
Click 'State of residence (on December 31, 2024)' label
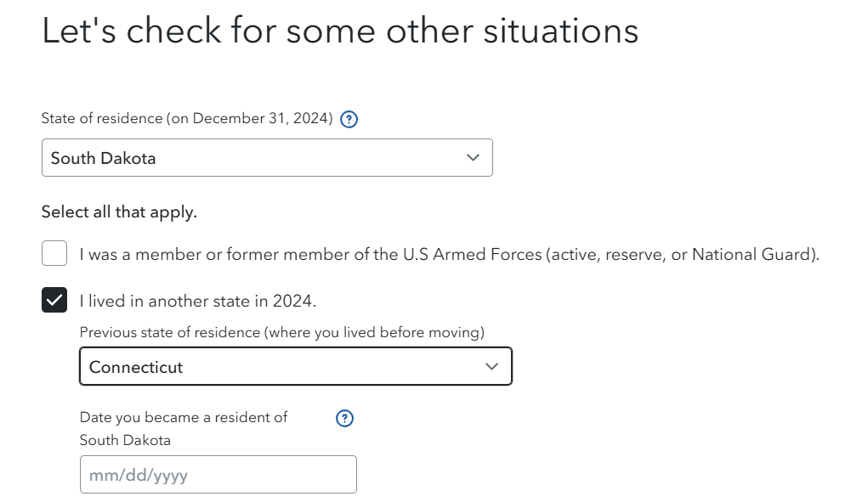[x=186, y=119]
